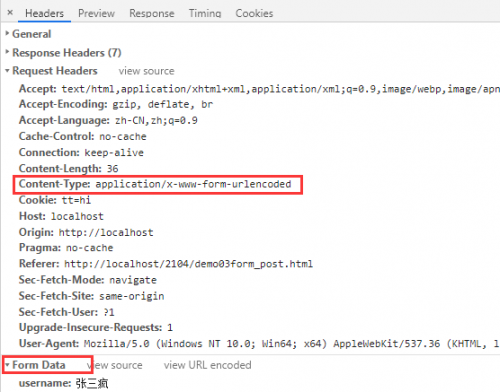Close the request details panel
Screen dimensions: 500x392
pos(10,13)
